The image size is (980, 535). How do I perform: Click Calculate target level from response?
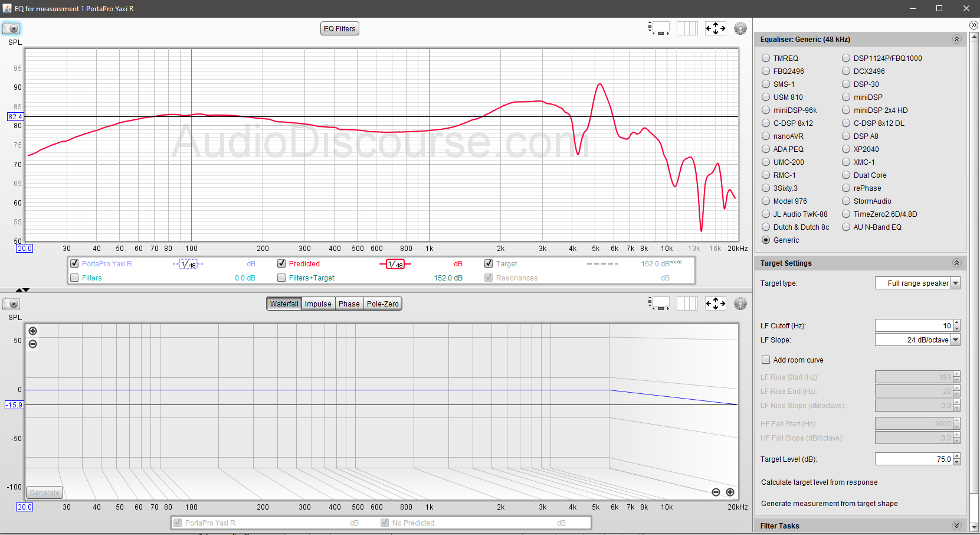[820, 482]
